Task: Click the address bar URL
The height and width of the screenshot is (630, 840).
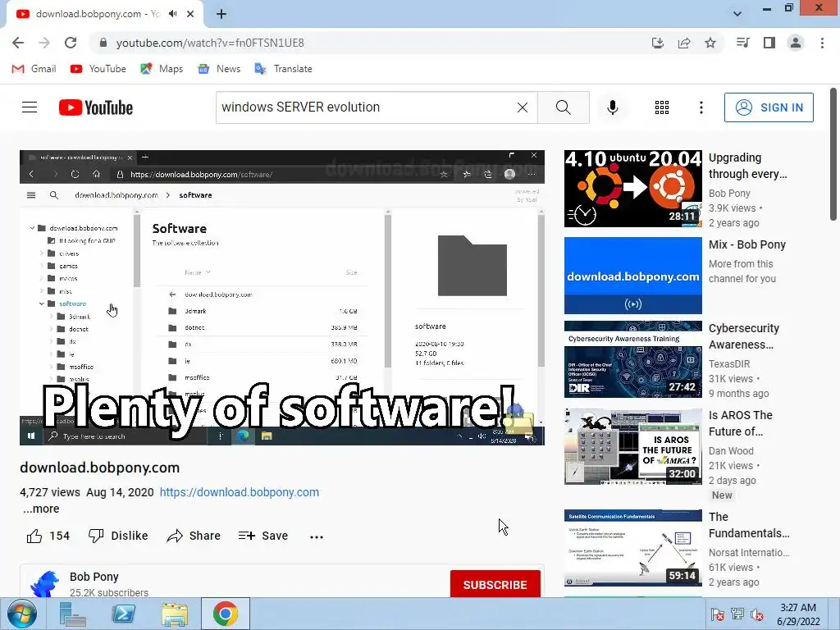Action: click(210, 43)
